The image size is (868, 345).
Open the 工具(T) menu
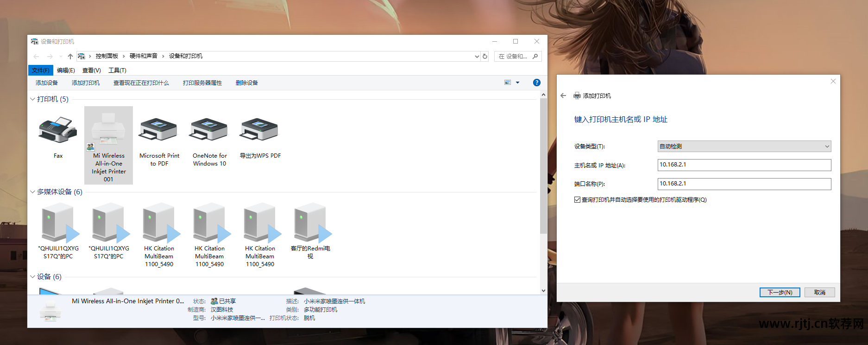[117, 70]
